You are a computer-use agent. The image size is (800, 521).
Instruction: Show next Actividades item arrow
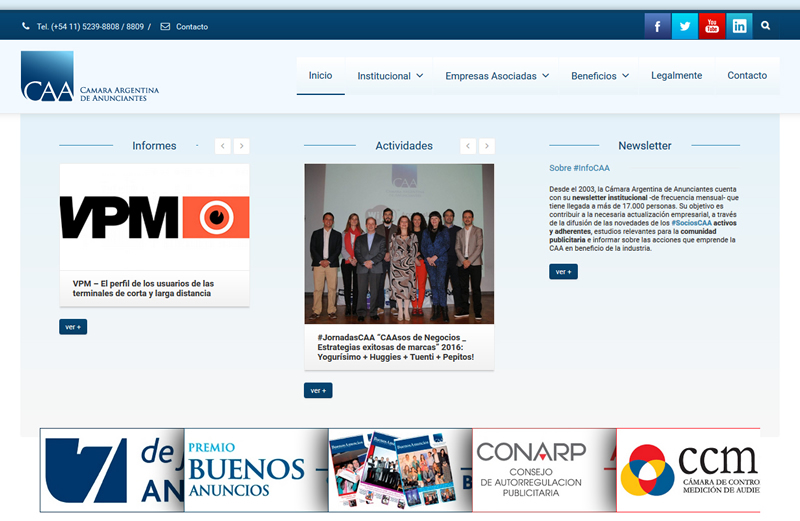(487, 146)
